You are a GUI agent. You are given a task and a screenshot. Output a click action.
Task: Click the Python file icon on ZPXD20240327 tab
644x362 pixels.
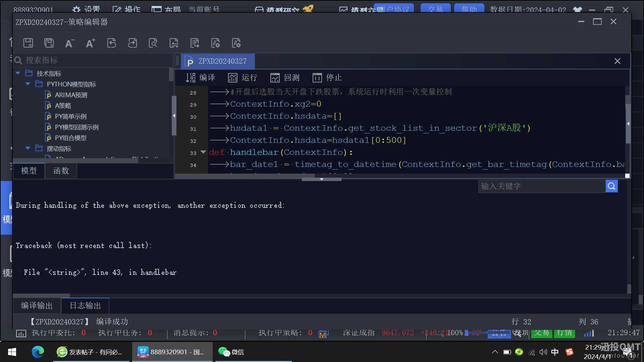point(189,61)
